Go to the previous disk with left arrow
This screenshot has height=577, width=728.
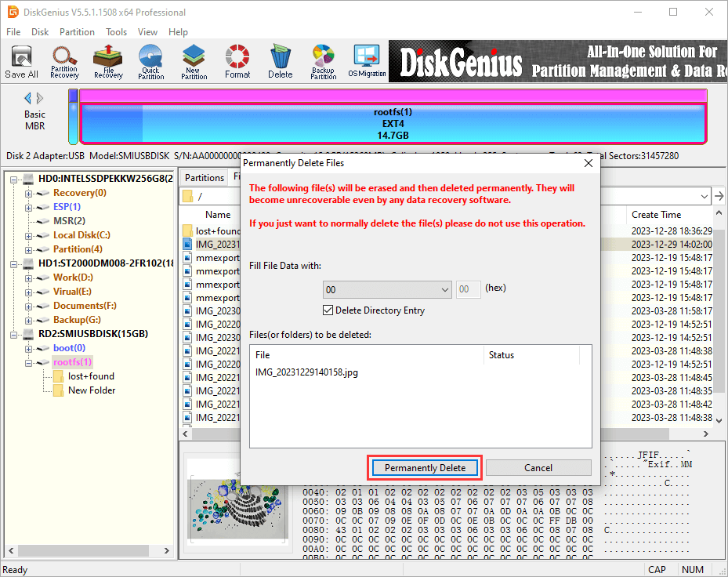coord(28,98)
